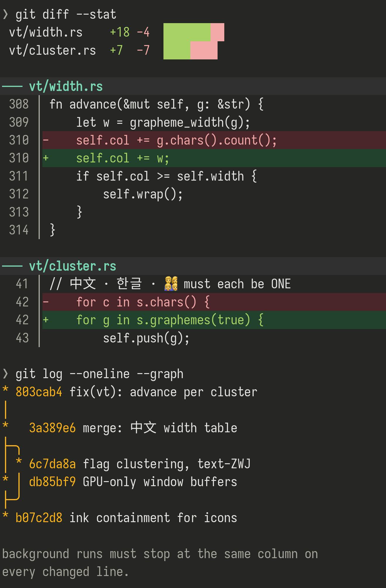Click the vt/cluster.rs diff section header
Image resolution: width=386 pixels, height=588 pixels.
pyautogui.click(x=193, y=266)
